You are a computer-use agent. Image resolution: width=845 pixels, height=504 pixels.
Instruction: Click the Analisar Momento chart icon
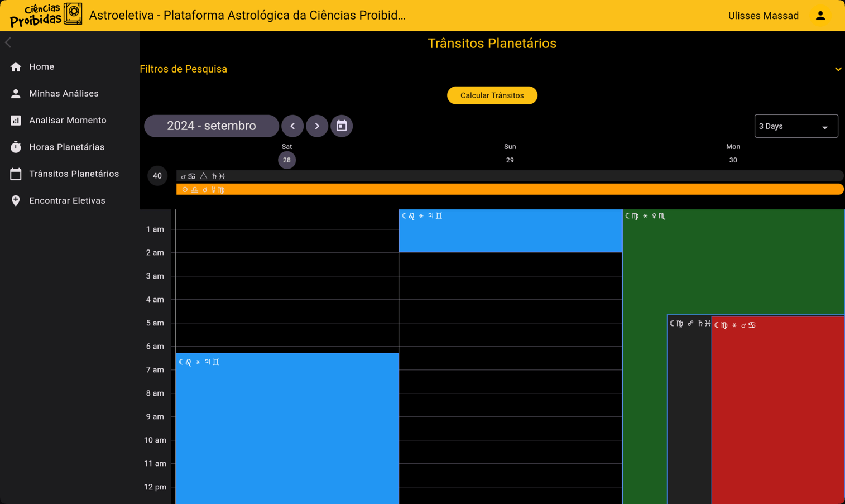(16, 121)
